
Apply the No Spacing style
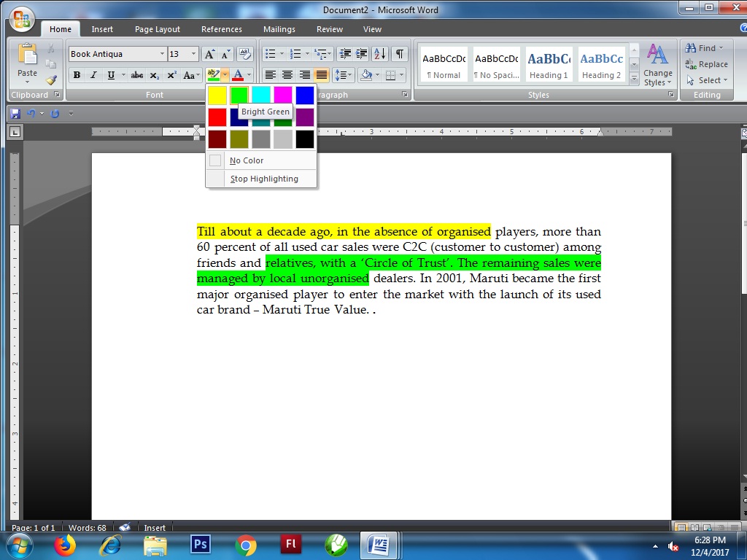pyautogui.click(x=496, y=65)
